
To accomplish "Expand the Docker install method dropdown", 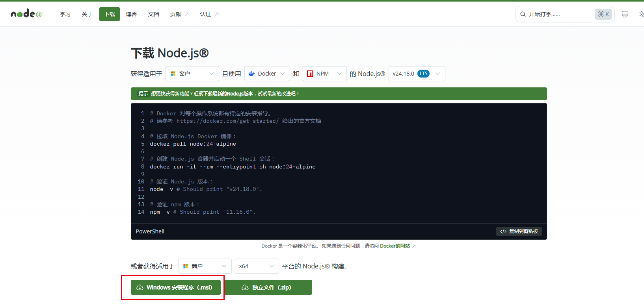I will [267, 74].
